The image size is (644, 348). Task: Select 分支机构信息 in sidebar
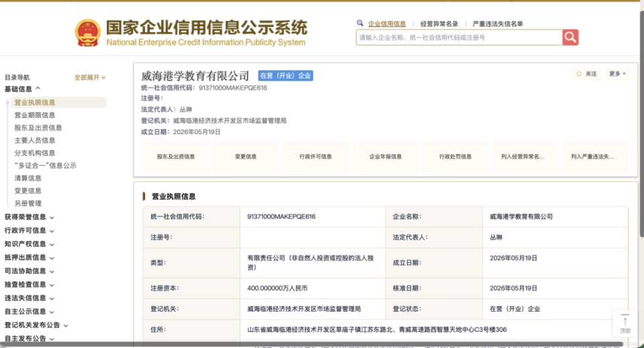point(34,153)
